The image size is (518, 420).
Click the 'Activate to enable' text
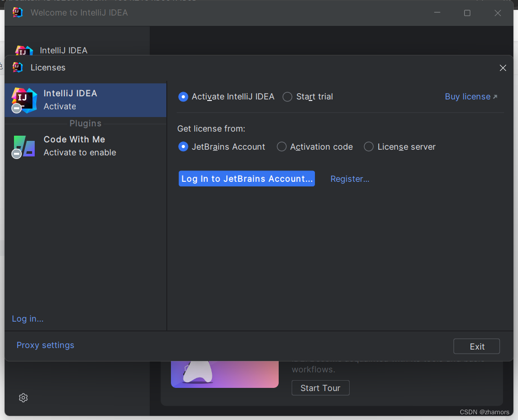[80, 153]
